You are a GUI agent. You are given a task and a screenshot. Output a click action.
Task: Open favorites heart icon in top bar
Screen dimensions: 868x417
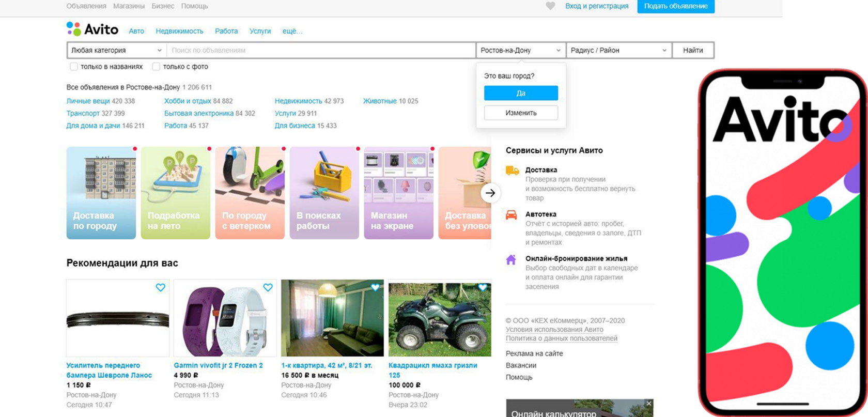pyautogui.click(x=550, y=6)
